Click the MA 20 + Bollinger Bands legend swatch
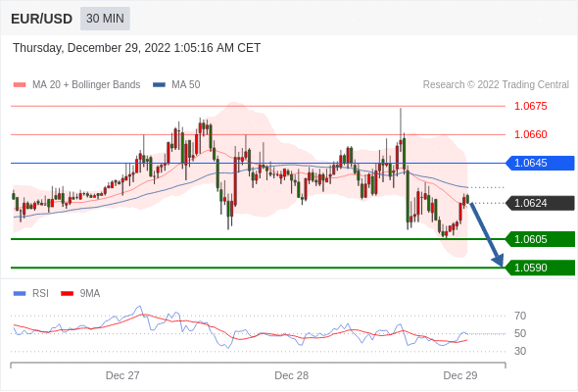The width and height of the screenshot is (578, 392). pyautogui.click(x=20, y=85)
